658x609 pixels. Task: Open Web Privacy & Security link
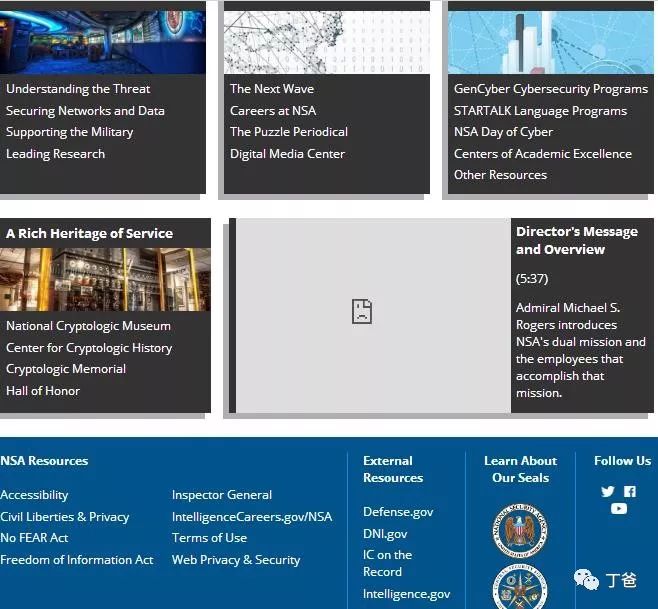pyautogui.click(x=236, y=560)
